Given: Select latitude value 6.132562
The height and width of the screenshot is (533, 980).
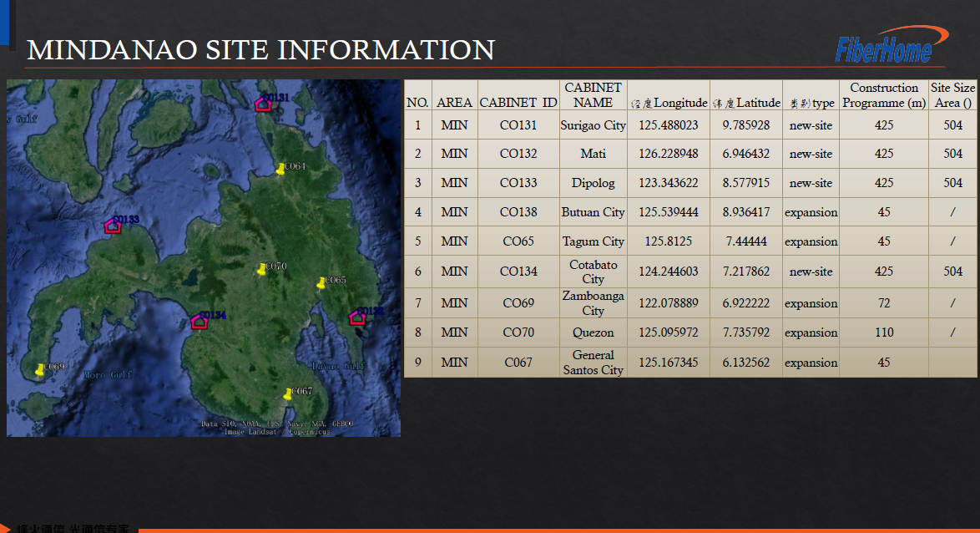Looking at the screenshot, I should (x=746, y=363).
